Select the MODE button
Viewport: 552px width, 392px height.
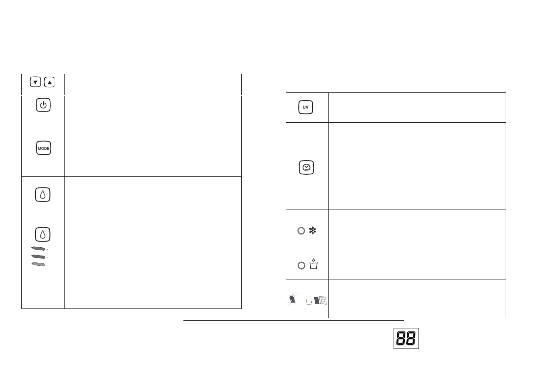click(43, 148)
